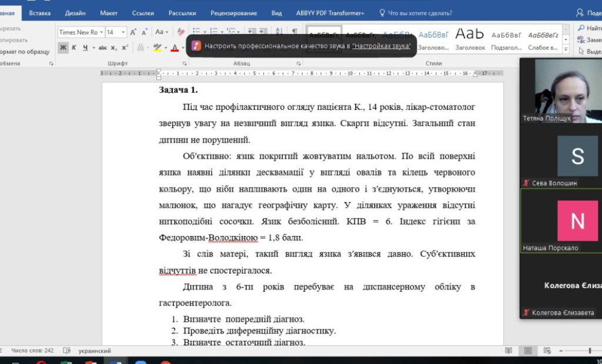This screenshot has height=364, width=602.
Task: Select the subscript icon
Action: click(113, 48)
